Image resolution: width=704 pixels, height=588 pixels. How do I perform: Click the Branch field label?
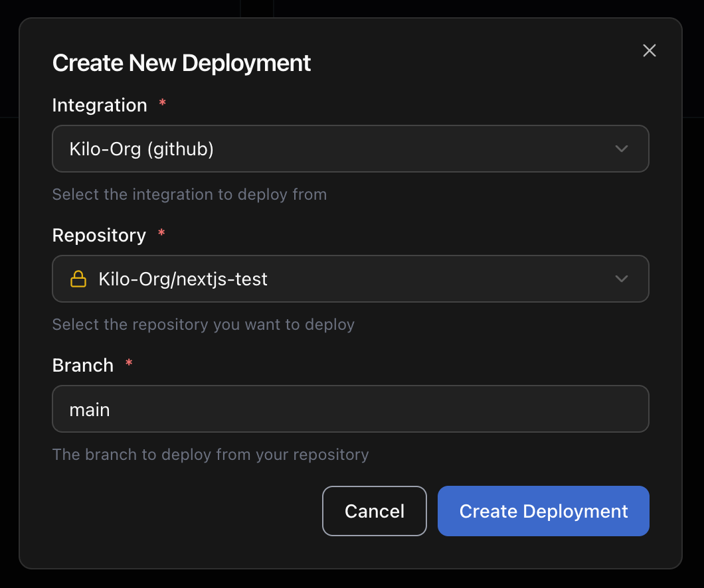[x=82, y=365]
